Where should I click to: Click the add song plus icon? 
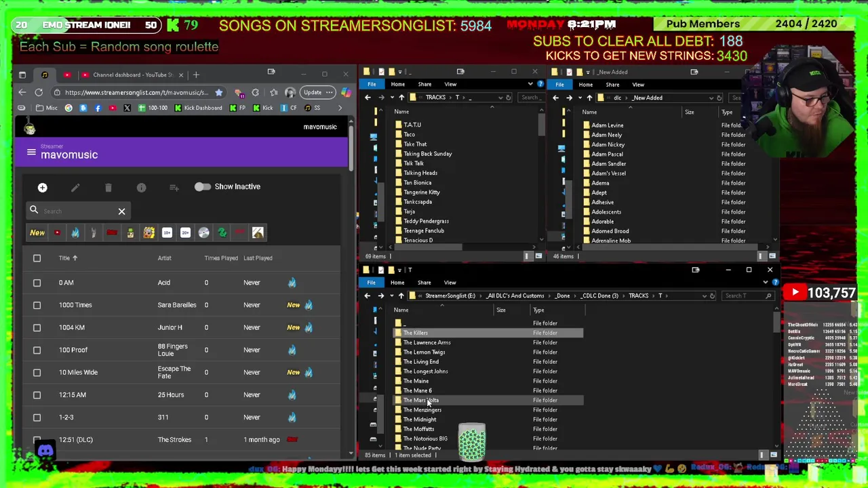pos(42,187)
